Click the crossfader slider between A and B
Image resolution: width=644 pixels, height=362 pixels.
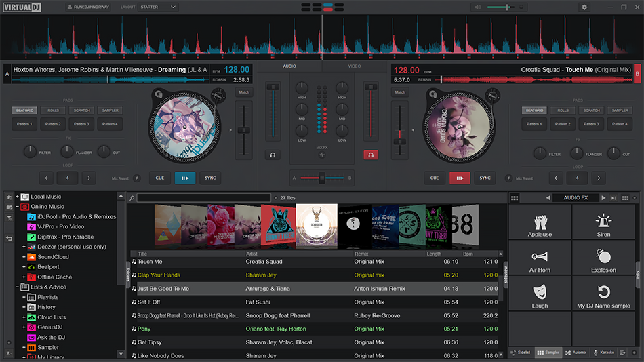tap(321, 178)
